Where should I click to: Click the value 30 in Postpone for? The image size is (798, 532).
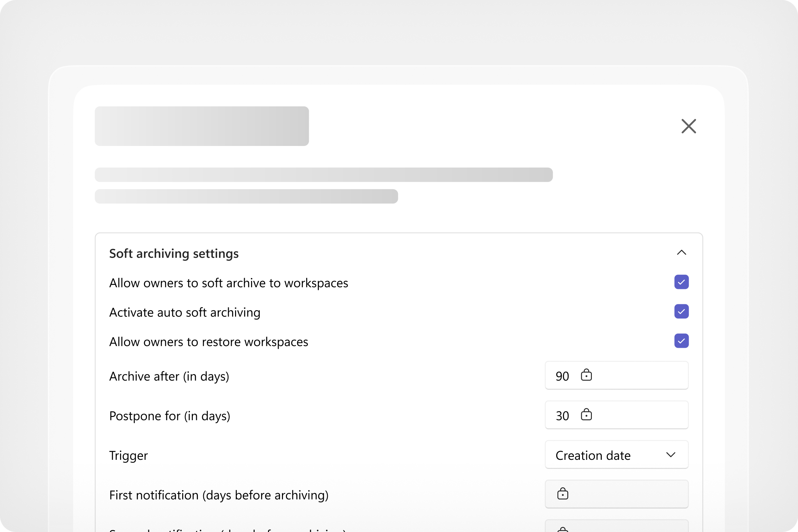(562, 416)
